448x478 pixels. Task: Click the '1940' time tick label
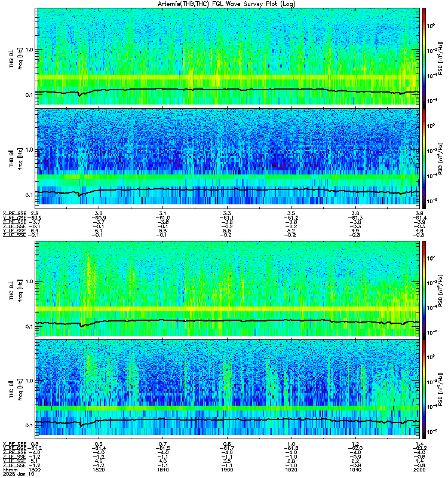[x=355, y=470]
